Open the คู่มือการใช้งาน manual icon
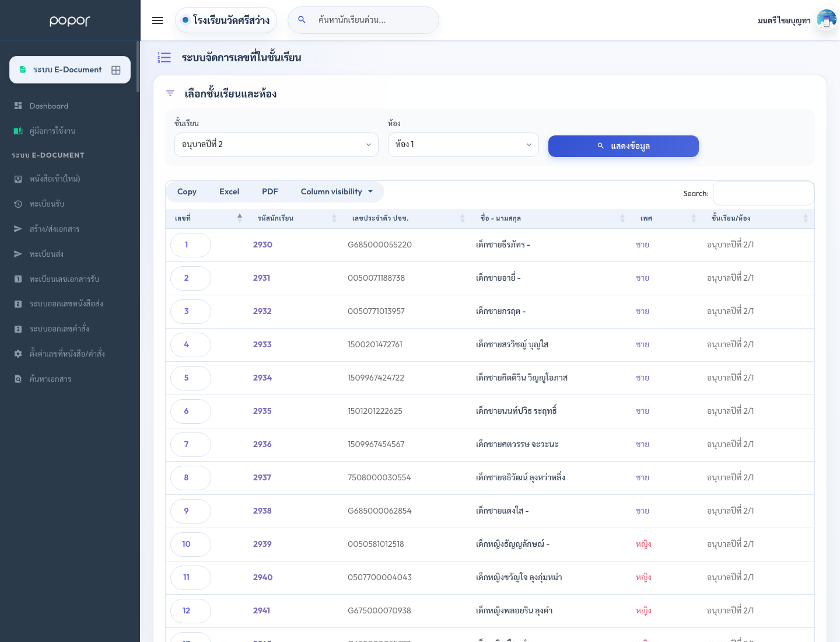840x642 pixels. click(18, 131)
